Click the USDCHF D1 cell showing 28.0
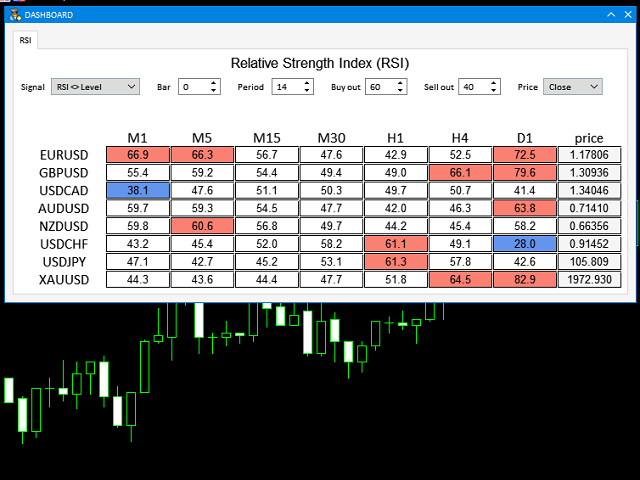The width and height of the screenshot is (640, 480). 524,244
